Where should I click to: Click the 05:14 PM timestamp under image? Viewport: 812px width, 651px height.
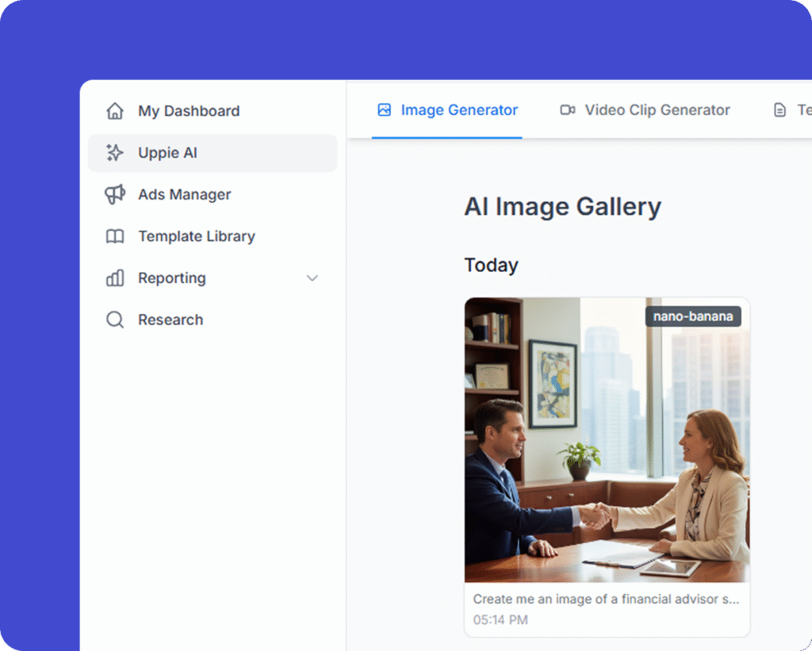click(x=500, y=620)
